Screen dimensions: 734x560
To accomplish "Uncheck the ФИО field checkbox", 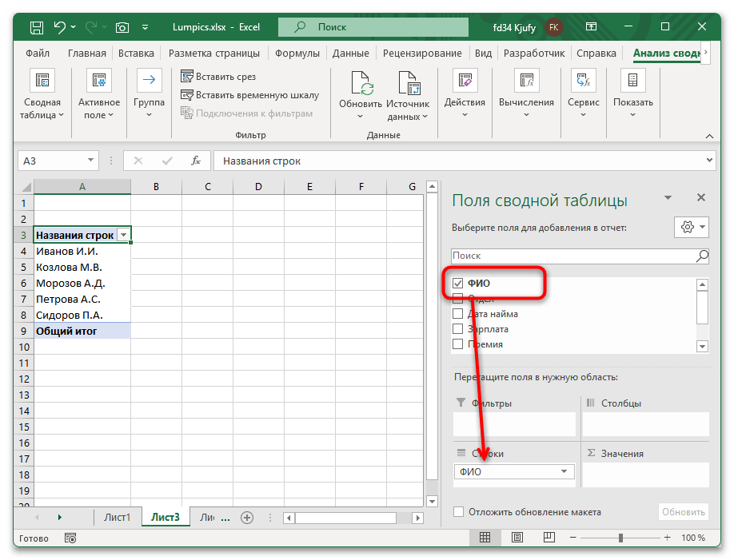I will [457, 282].
